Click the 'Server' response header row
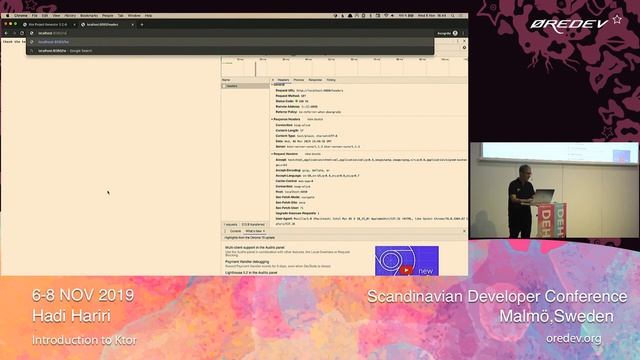Screen dimensions: 640x360 click(318, 147)
